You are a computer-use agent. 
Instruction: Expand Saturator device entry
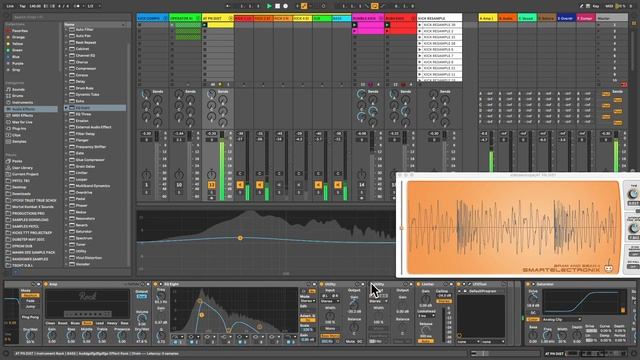[66, 232]
